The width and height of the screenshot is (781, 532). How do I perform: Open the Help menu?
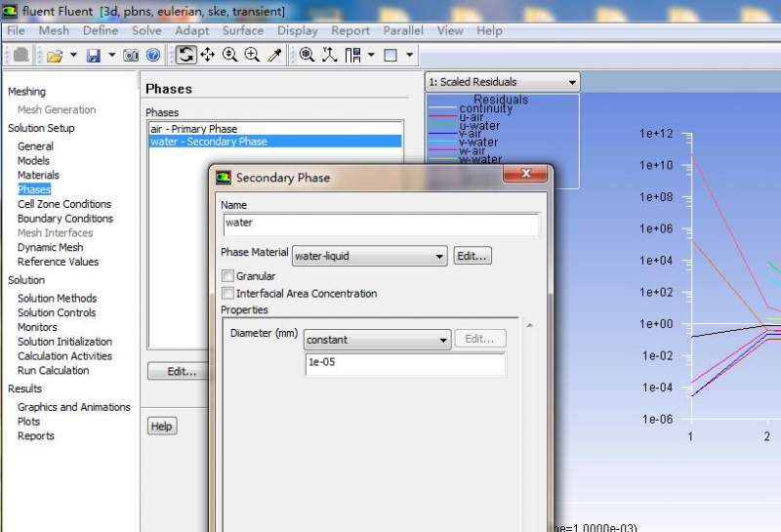click(x=489, y=31)
